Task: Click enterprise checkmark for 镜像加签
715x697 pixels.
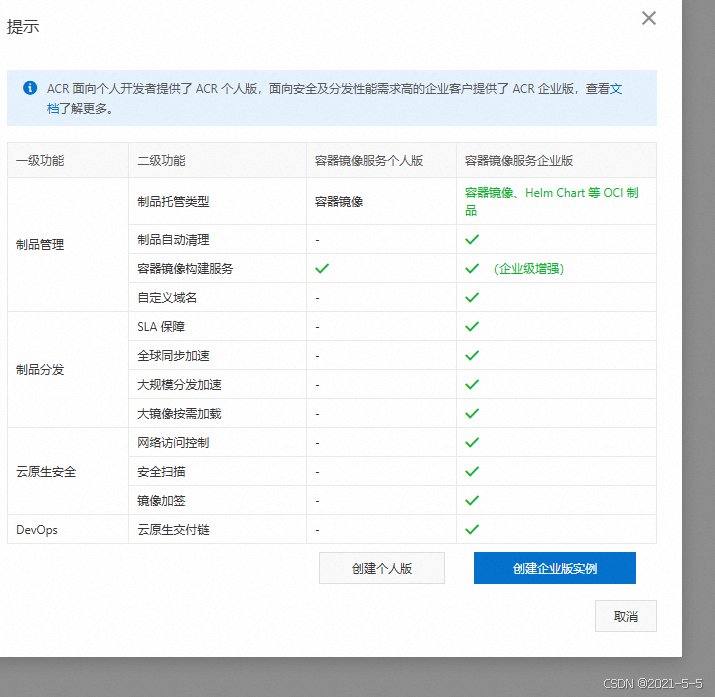Action: point(472,501)
